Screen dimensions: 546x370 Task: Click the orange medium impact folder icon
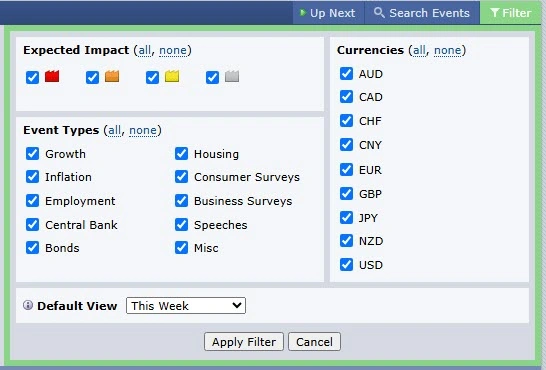[112, 76]
